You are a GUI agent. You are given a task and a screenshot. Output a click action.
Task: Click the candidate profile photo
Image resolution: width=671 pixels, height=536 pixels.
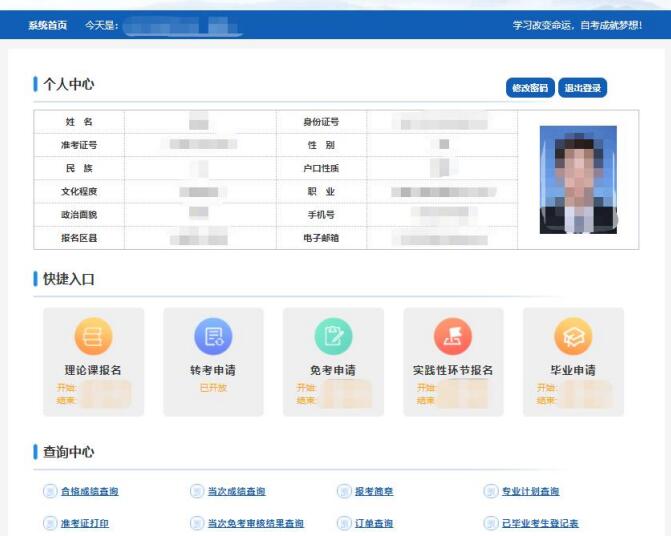point(578,180)
